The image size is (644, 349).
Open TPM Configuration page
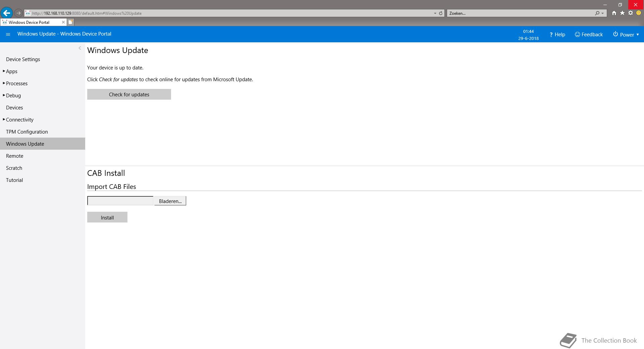[27, 132]
